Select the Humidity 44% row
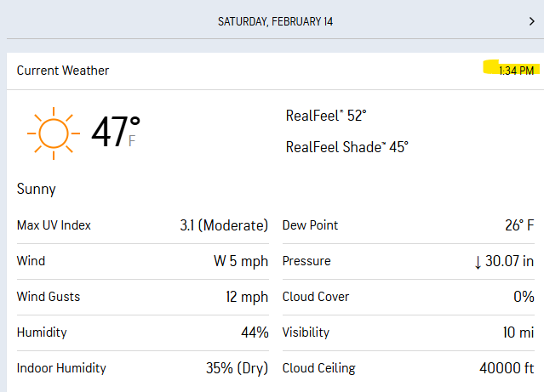 142,332
